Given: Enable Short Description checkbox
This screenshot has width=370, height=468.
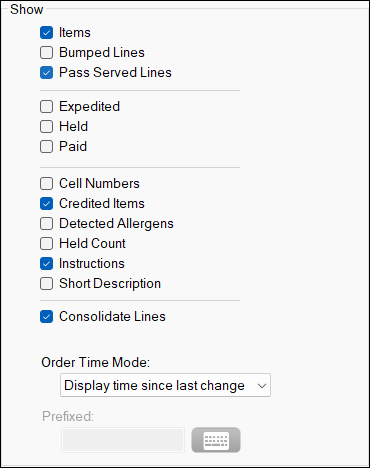Looking at the screenshot, I should 46,284.
